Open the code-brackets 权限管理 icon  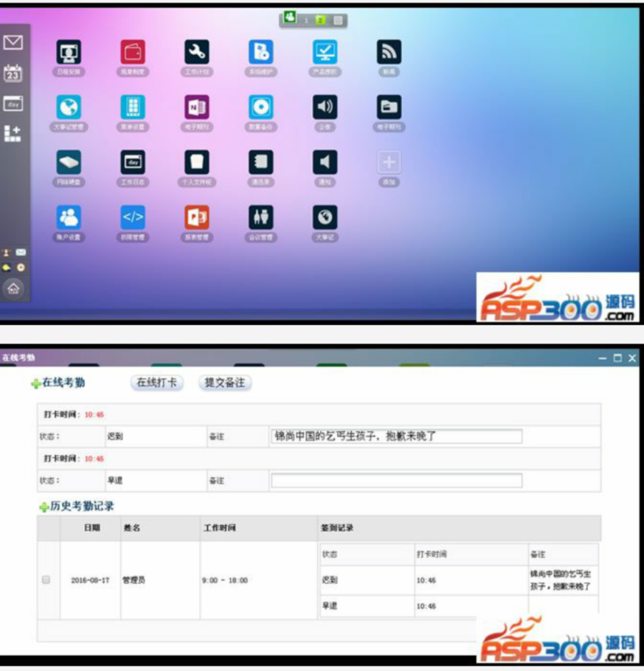point(133,217)
